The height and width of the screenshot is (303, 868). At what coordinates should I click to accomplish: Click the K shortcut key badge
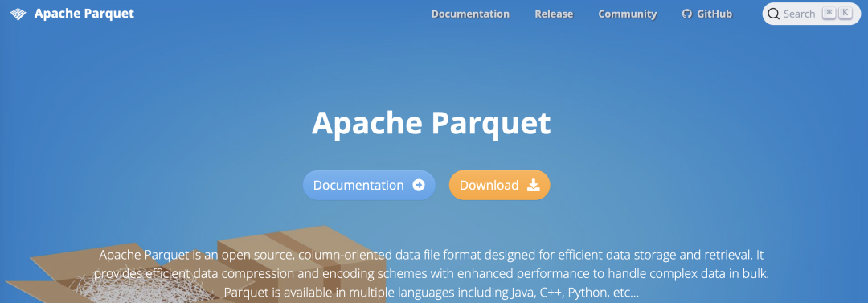[x=845, y=14]
